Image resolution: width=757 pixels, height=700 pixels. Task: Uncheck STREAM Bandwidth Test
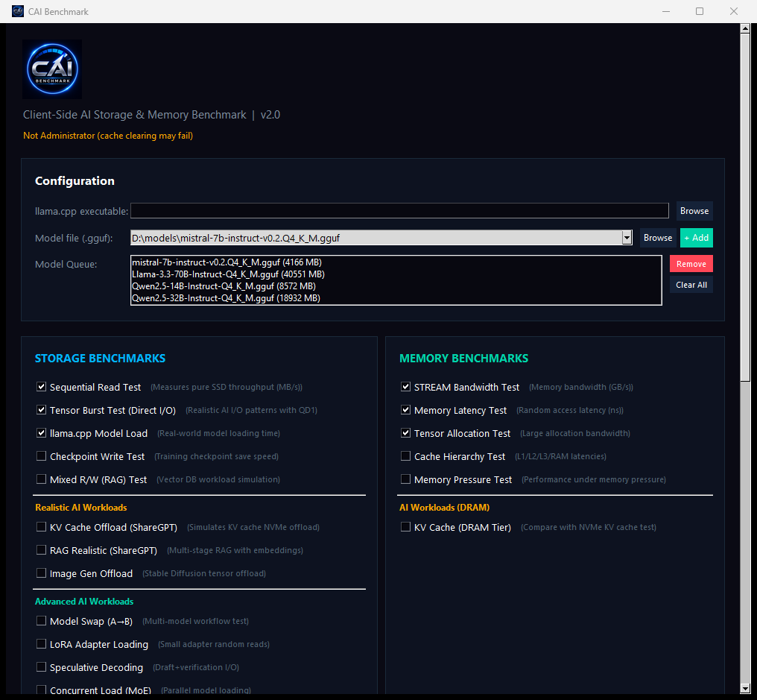[405, 386]
